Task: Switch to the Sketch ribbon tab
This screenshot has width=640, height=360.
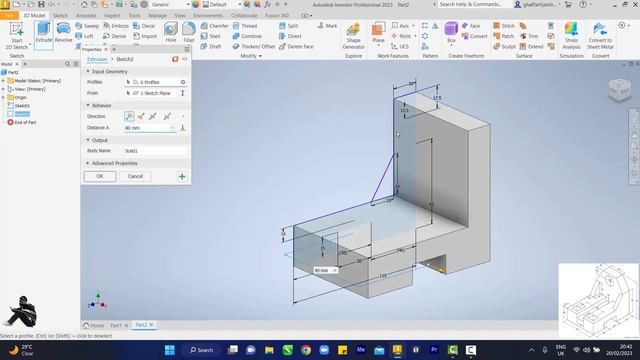Action: [x=60, y=16]
